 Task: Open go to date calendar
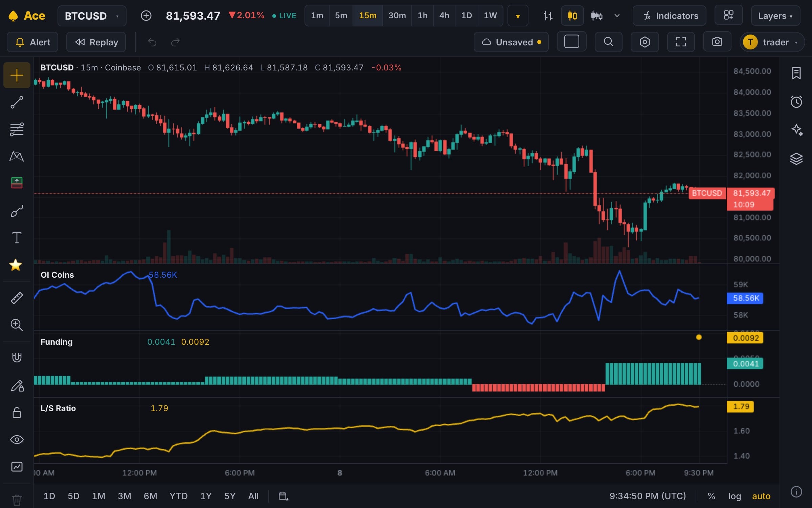tap(283, 496)
